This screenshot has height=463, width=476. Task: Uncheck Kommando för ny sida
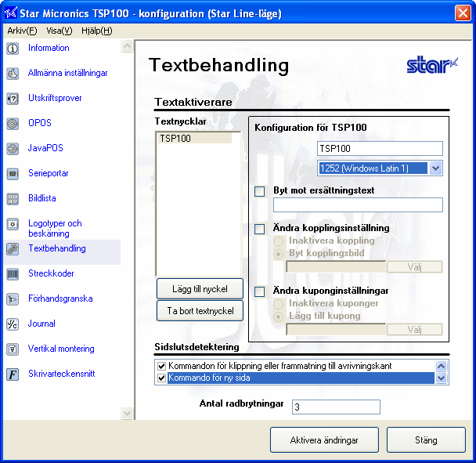(x=162, y=378)
